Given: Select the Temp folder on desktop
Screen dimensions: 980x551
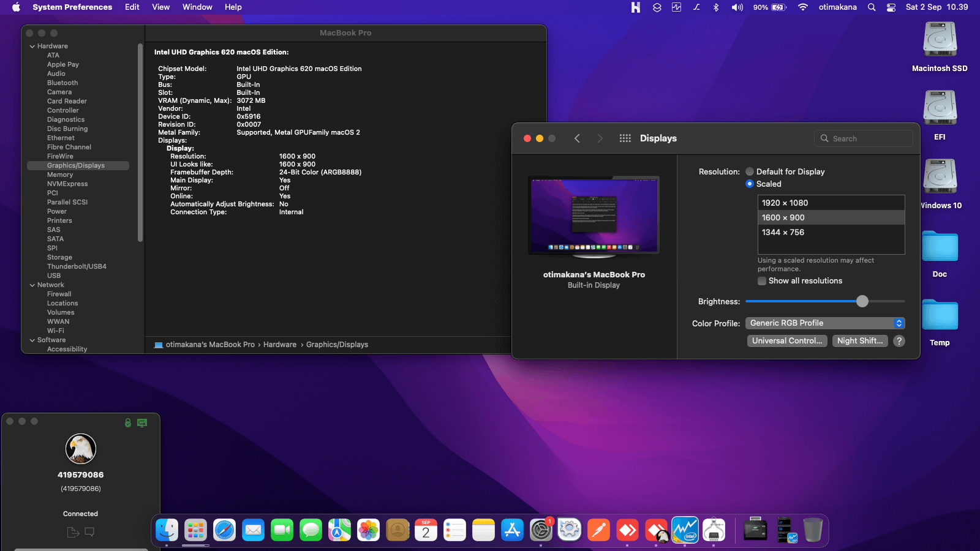Looking at the screenshot, I should (940, 323).
